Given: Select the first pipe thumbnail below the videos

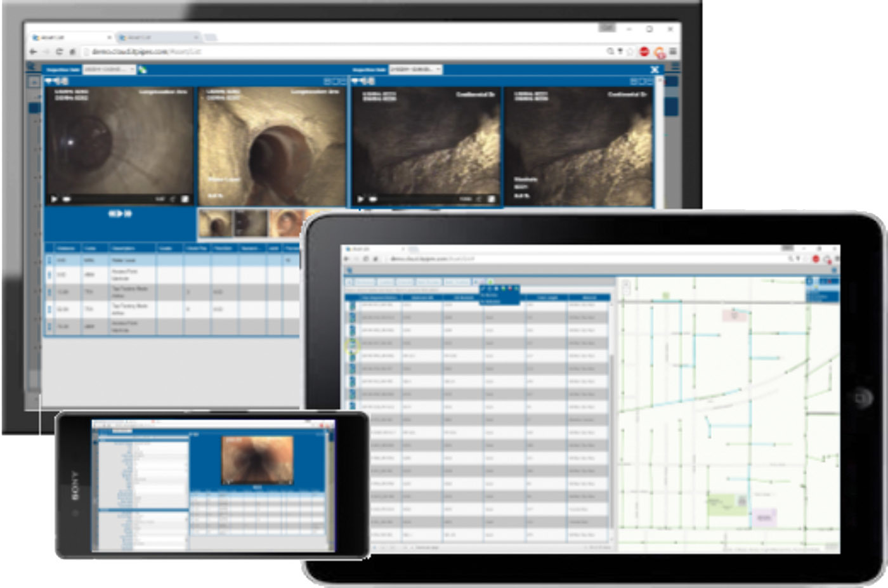Looking at the screenshot, I should [x=214, y=224].
